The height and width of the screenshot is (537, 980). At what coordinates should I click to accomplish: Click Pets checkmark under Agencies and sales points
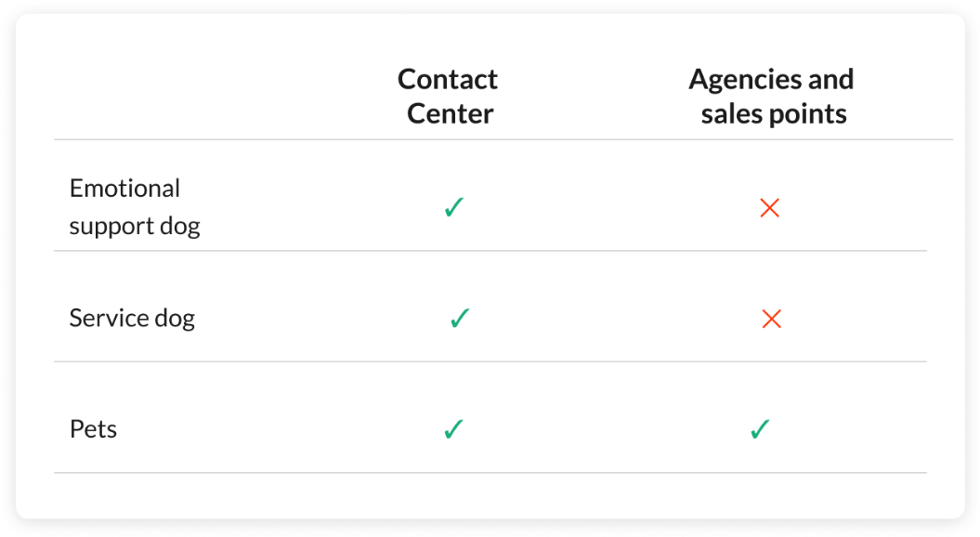[760, 429]
